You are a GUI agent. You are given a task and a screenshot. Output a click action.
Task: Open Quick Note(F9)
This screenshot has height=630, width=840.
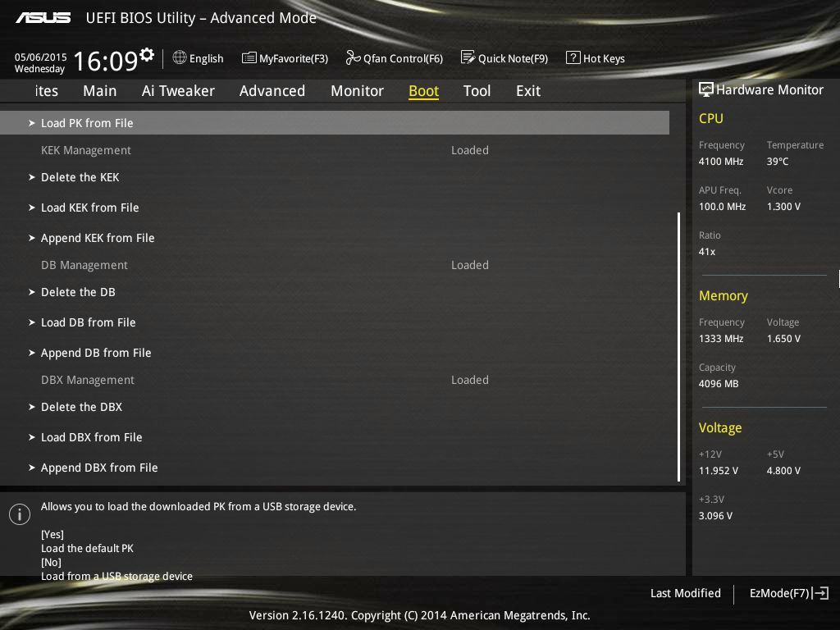tap(513, 58)
